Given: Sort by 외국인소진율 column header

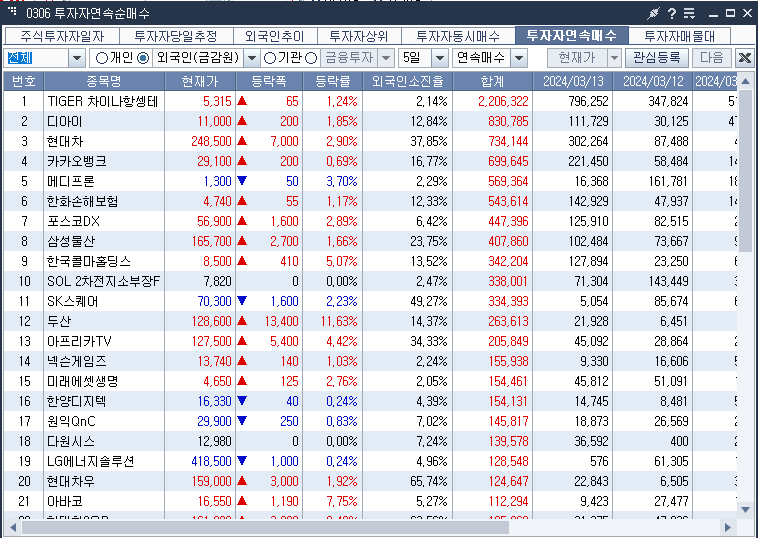Looking at the screenshot, I should [x=408, y=81].
